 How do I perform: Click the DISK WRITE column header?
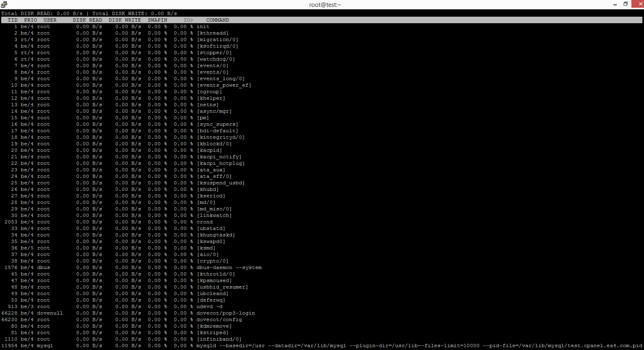125,20
